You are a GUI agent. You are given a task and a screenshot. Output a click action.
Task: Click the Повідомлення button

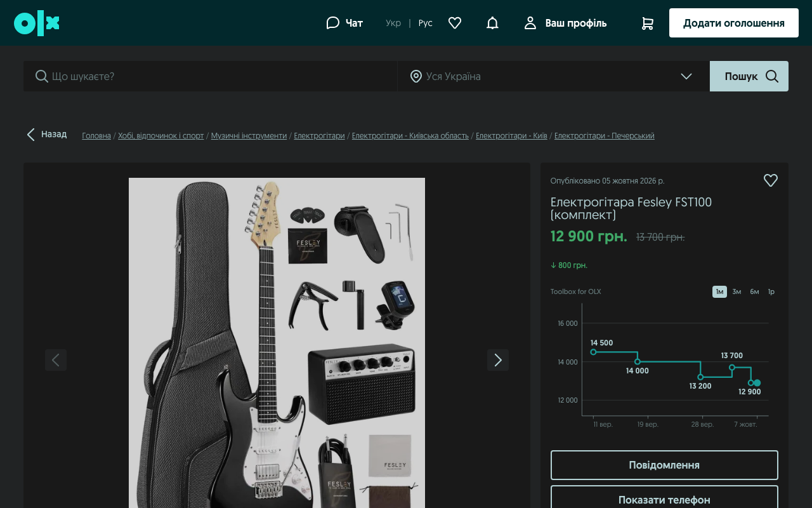click(664, 465)
